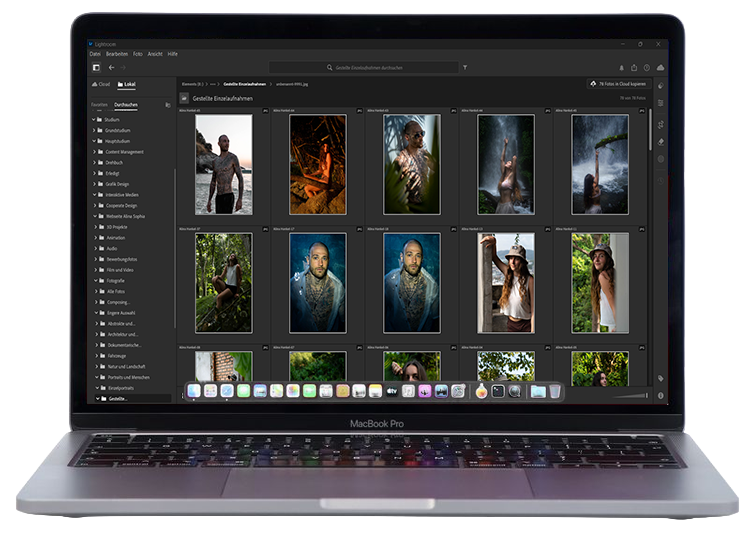
Task: Click the info icon at bottom right
Action: (661, 395)
